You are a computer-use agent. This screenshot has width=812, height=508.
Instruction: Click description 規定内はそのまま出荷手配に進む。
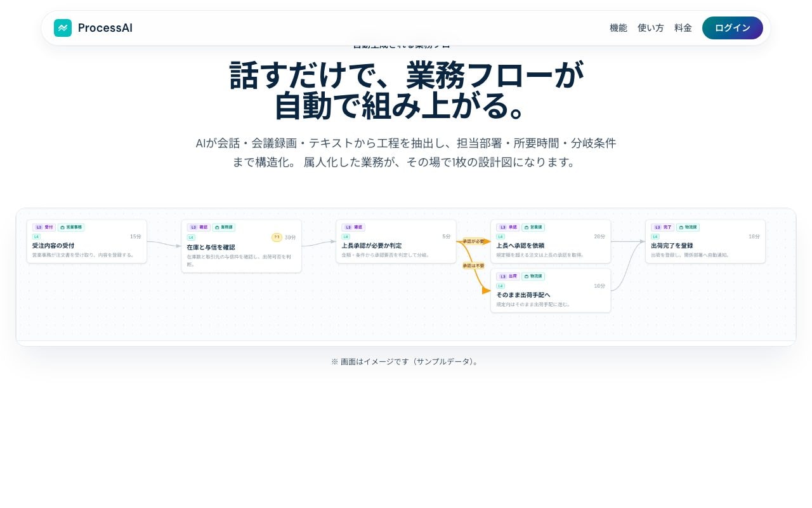(534, 304)
